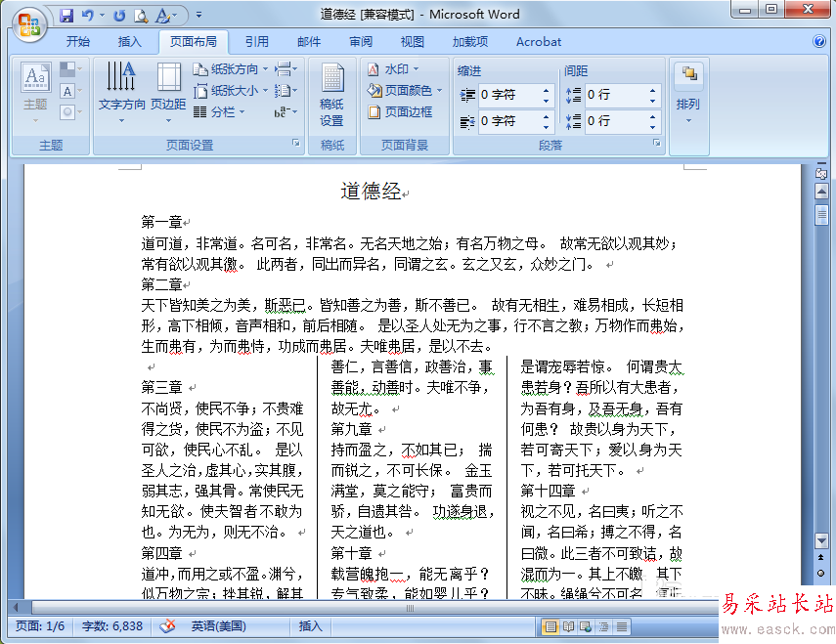This screenshot has height=644, width=836.
Task: Open 水印 watermark dropdown
Action: pos(393,69)
